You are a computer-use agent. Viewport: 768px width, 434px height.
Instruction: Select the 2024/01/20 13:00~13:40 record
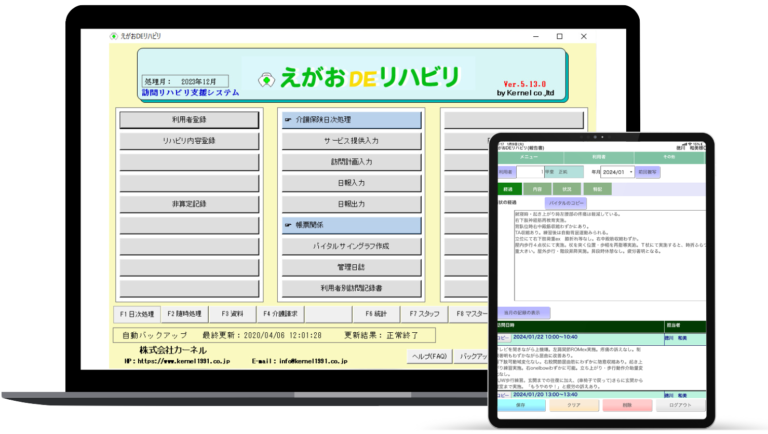pos(545,395)
